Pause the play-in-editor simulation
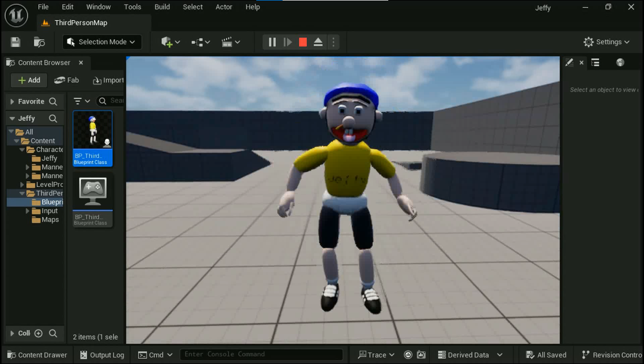 [272, 42]
